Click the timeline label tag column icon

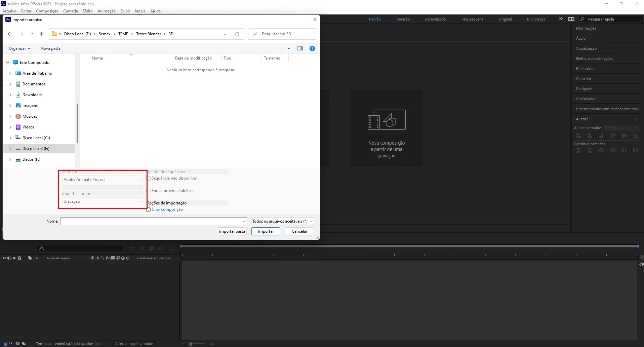30,258
